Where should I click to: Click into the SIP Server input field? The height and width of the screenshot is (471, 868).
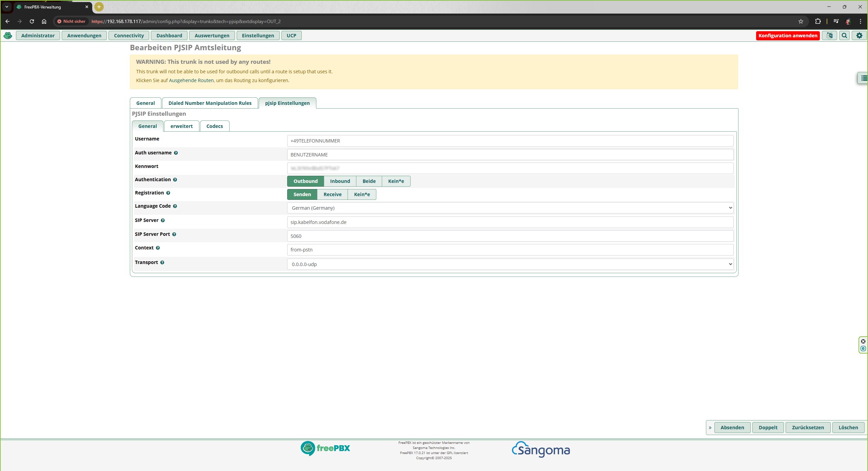coord(510,222)
